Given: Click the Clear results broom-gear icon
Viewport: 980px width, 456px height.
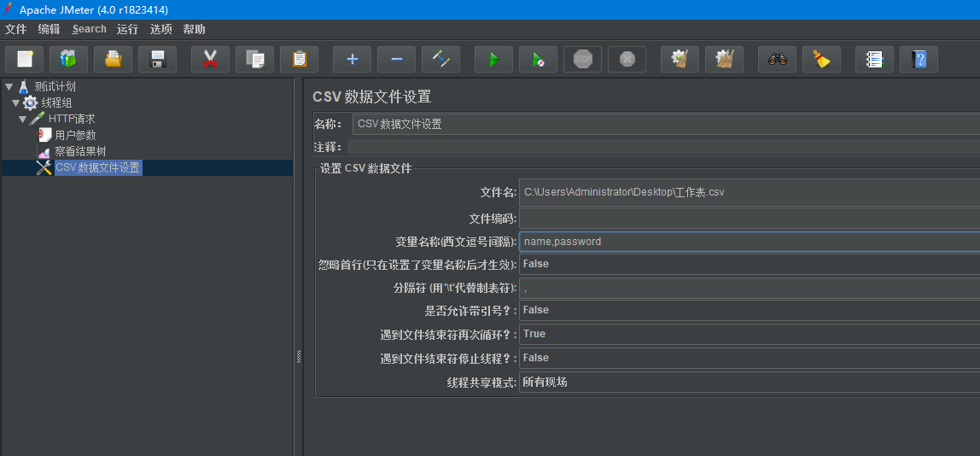Looking at the screenshot, I should (x=680, y=60).
